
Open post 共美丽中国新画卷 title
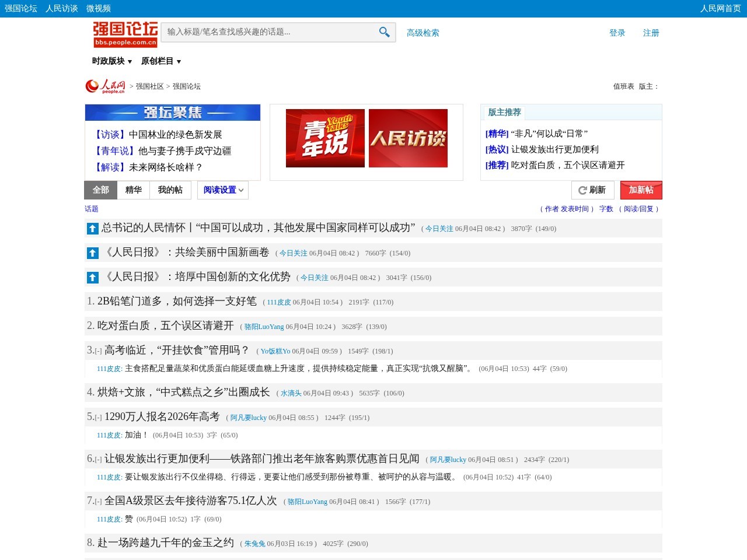click(x=186, y=253)
